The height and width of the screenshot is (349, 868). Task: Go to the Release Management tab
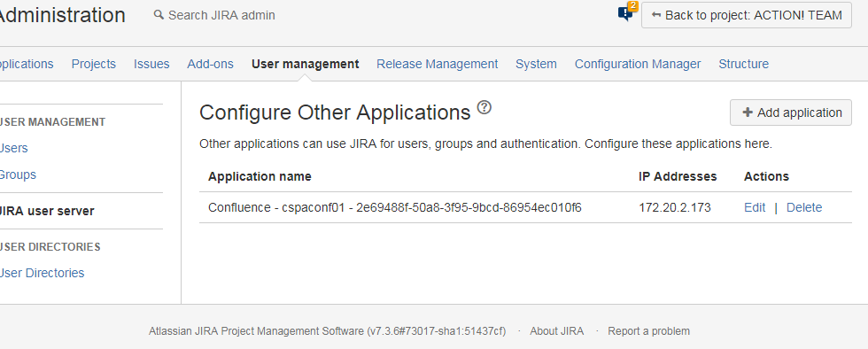tap(438, 65)
